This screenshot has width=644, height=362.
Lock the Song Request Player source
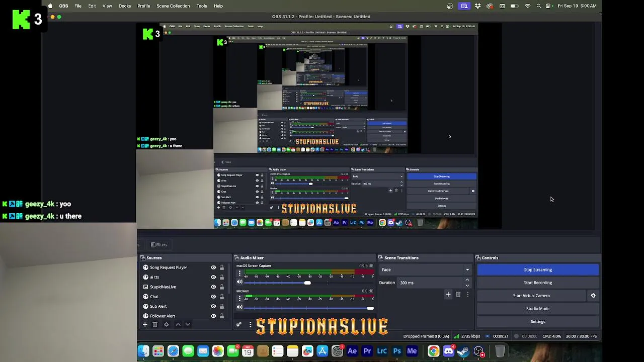(222, 267)
